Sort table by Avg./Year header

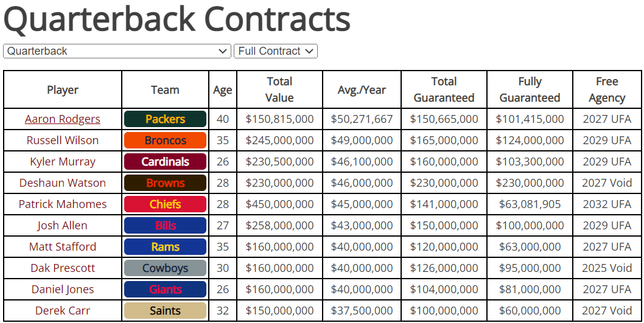[x=362, y=90]
